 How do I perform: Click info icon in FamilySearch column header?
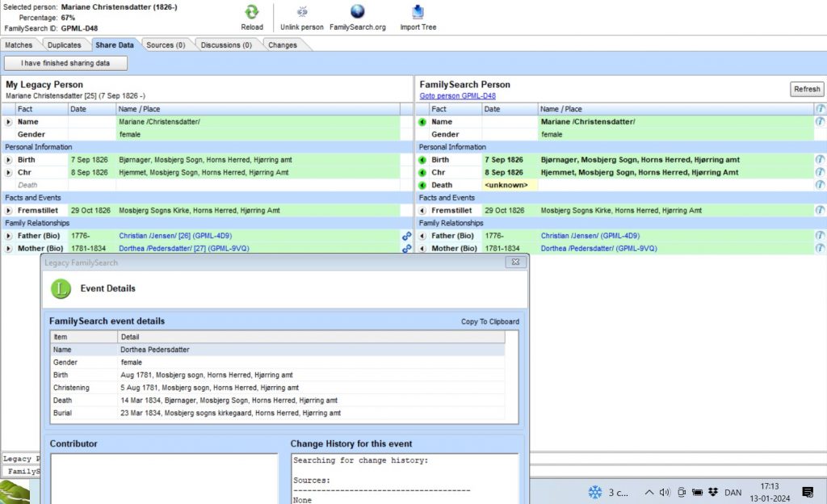[821, 108]
